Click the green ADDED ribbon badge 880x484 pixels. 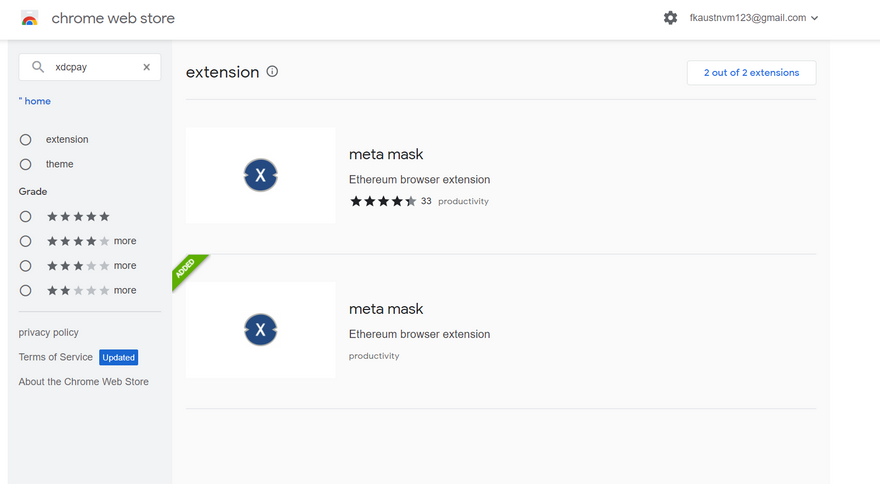(188, 271)
